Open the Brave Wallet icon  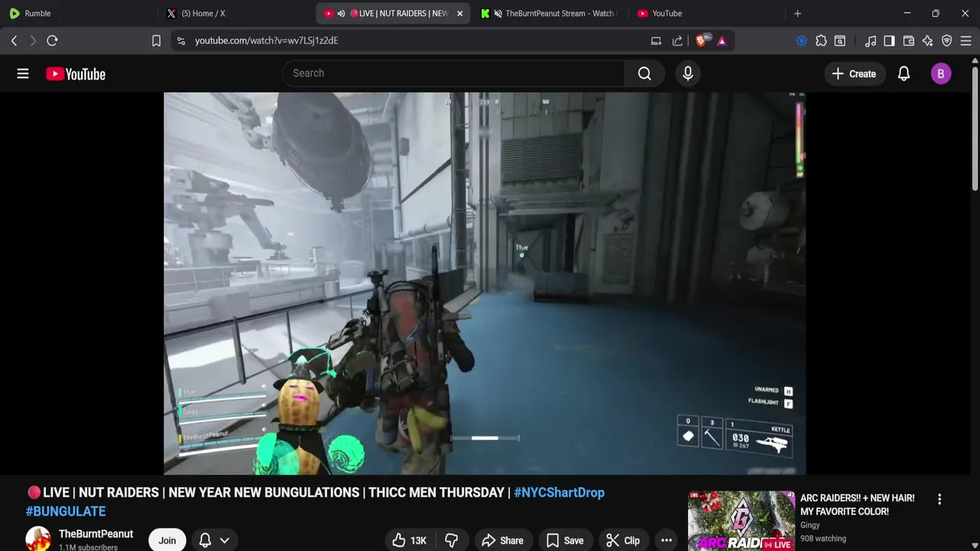(x=909, y=41)
